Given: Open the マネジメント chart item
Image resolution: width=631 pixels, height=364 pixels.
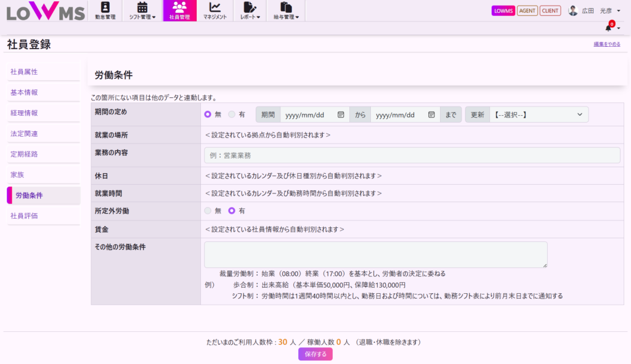Looking at the screenshot, I should (x=215, y=10).
